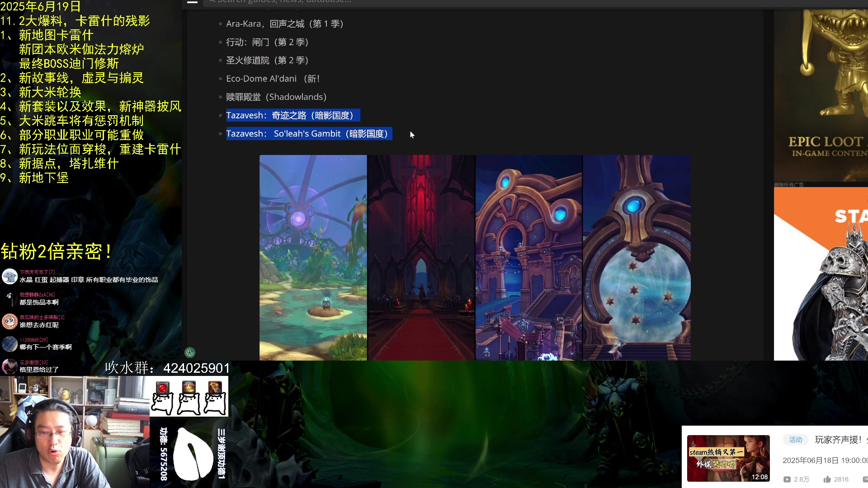Click the avatar of user 三岁谢顶
The height and width of the screenshot is (488, 868).
pyautogui.click(x=9, y=366)
